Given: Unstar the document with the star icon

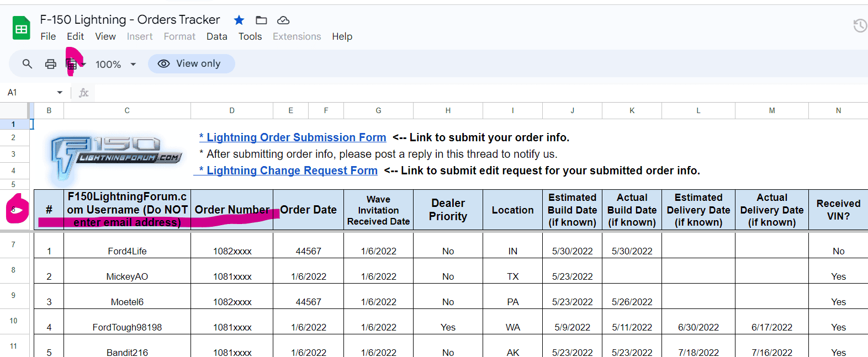Looking at the screenshot, I should [x=239, y=20].
